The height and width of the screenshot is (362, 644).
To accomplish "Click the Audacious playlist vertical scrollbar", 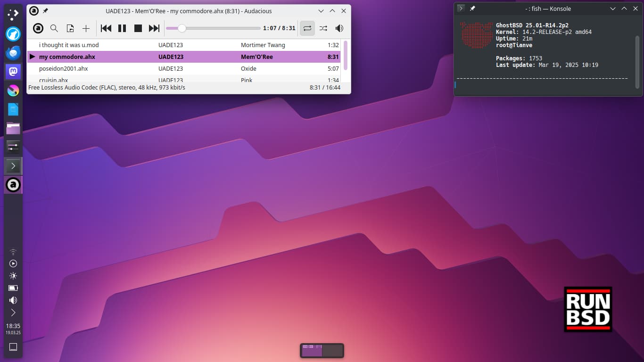I will 346,55.
